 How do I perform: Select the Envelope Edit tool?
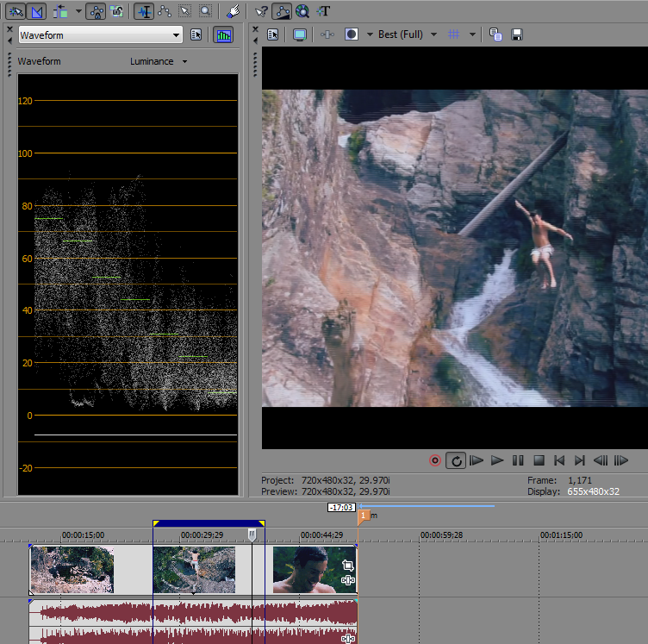(x=165, y=11)
